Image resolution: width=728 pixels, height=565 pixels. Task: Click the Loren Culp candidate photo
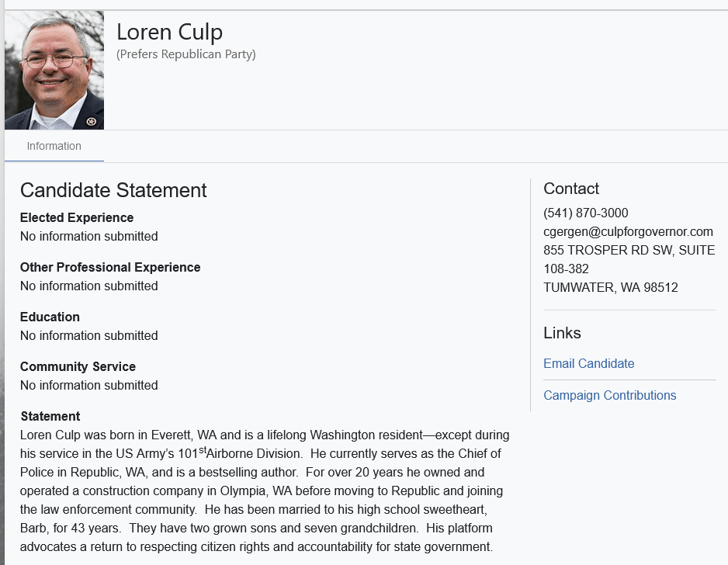tap(54, 70)
